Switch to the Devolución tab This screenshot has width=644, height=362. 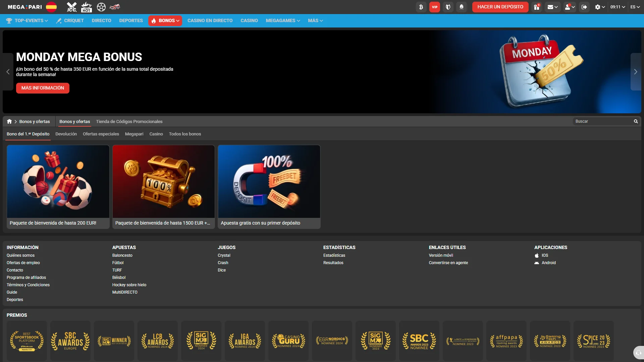[x=66, y=134]
